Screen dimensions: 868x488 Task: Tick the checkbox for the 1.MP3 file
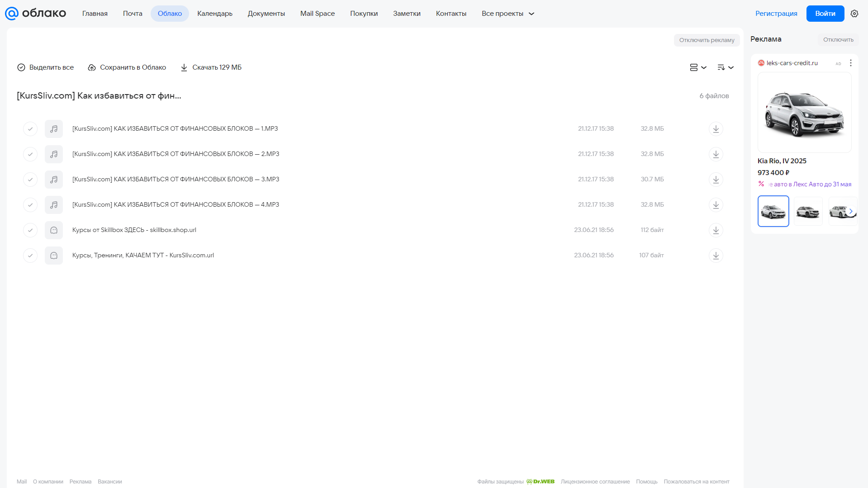tap(30, 129)
